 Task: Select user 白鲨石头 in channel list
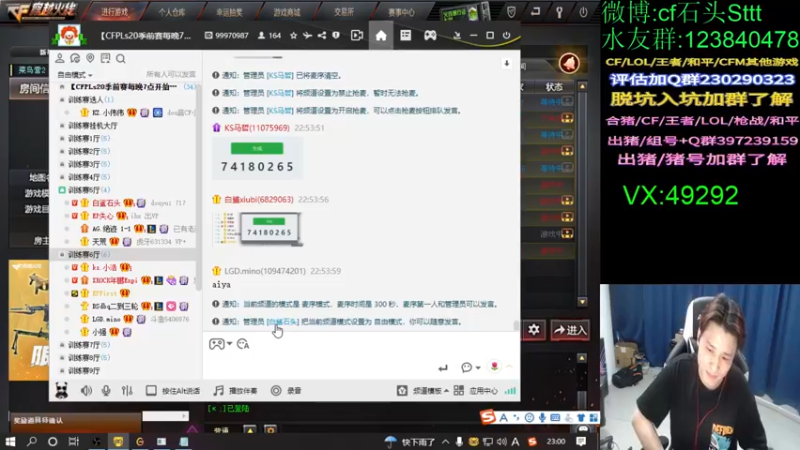106,203
